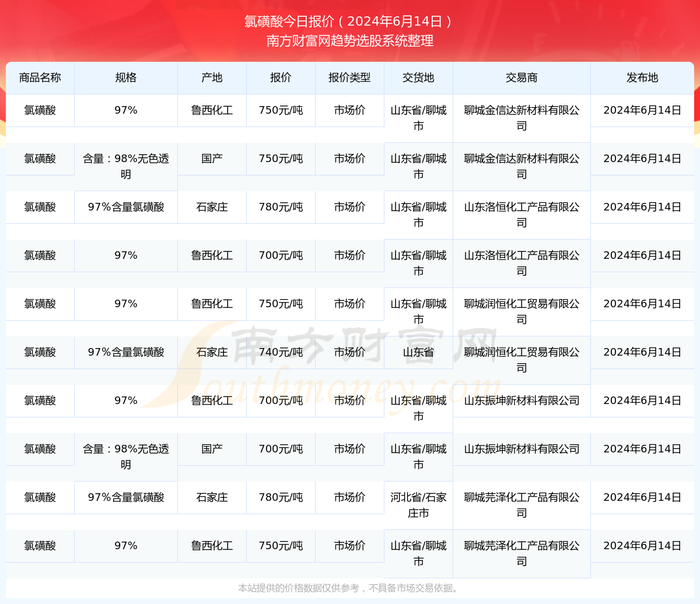Click '鲁西化工' in the 聊城金信达 row
The image size is (700, 604).
(212, 110)
